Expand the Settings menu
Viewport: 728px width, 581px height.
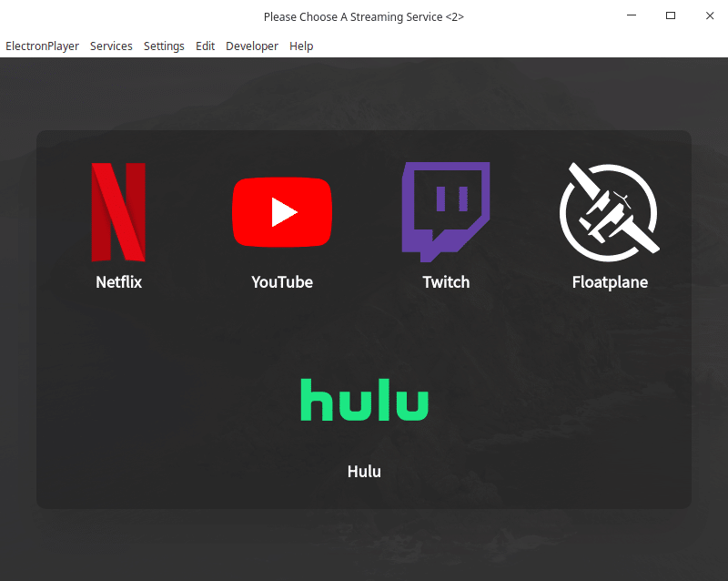pos(164,46)
